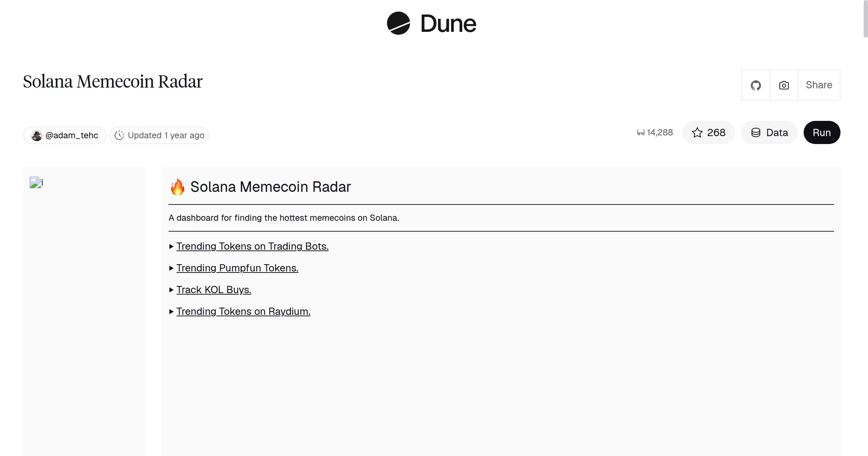This screenshot has width=868, height=456.
Task: Click the fire emoji in the dashboard header
Action: [178, 186]
